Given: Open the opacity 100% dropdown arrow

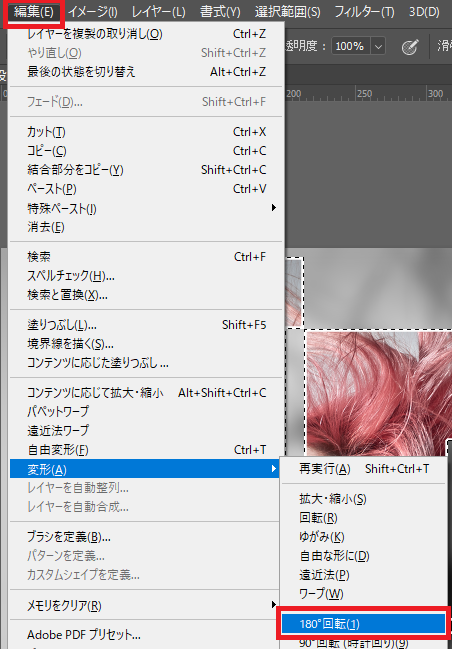Looking at the screenshot, I should (378, 46).
